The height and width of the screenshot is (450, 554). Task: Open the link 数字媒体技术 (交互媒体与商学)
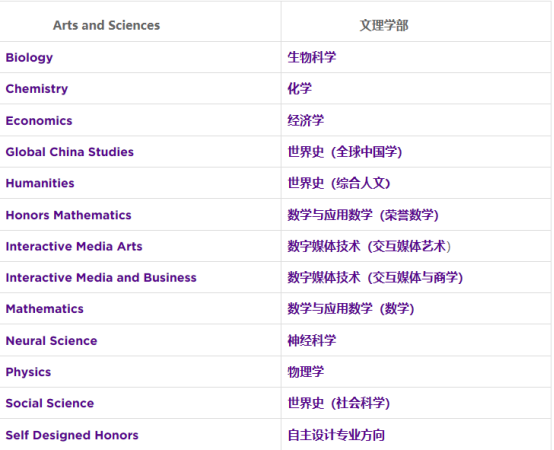pyautogui.click(x=375, y=278)
